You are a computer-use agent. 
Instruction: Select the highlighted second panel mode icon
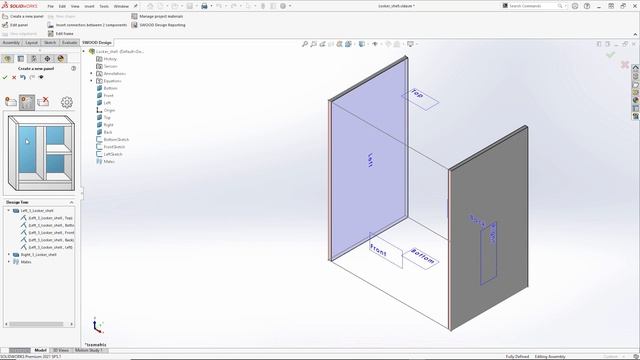27,102
